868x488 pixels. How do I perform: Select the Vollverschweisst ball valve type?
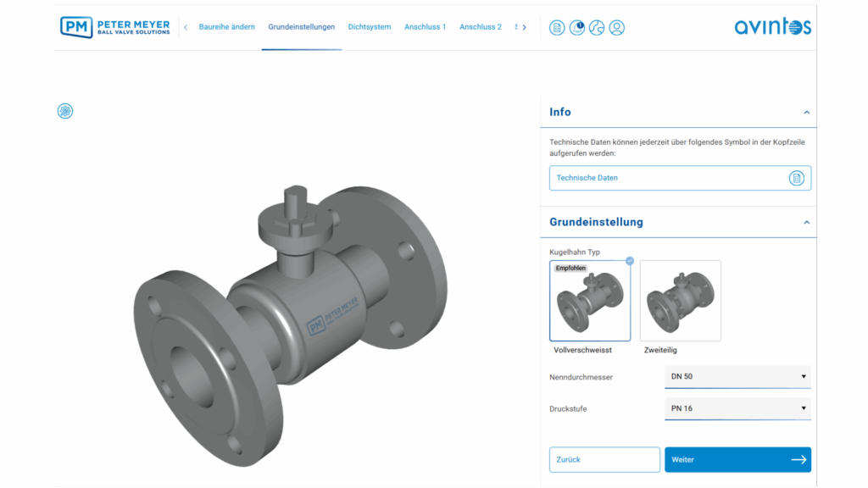coord(590,302)
